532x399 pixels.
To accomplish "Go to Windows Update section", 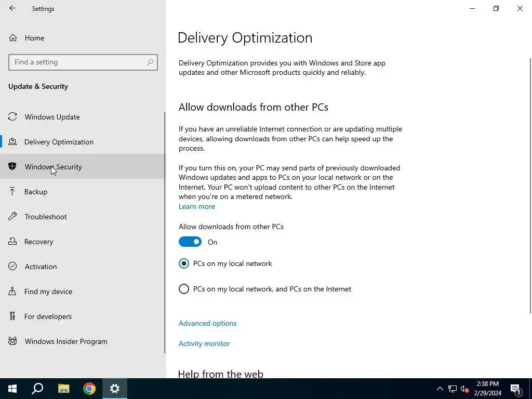I will [83, 117].
